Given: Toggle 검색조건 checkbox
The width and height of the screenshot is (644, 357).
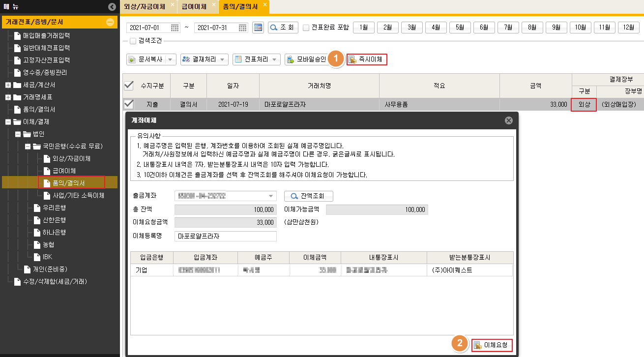Looking at the screenshot, I should pos(133,41).
